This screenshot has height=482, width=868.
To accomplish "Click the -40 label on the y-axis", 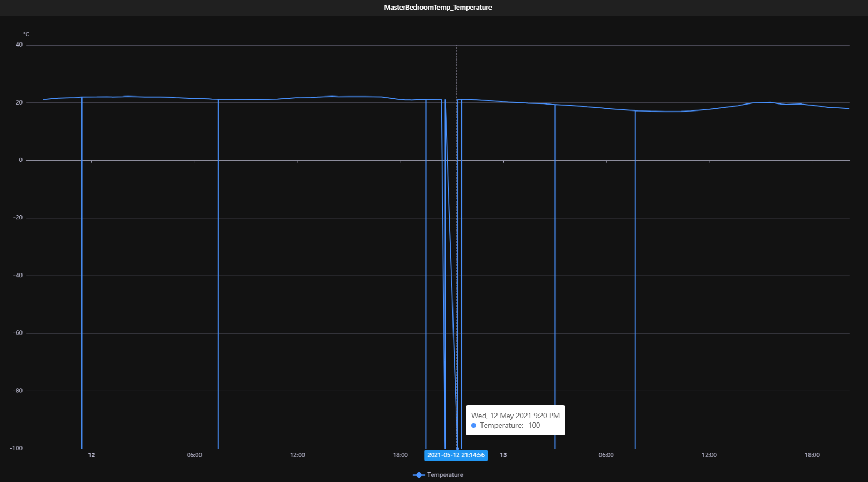I will pos(18,276).
